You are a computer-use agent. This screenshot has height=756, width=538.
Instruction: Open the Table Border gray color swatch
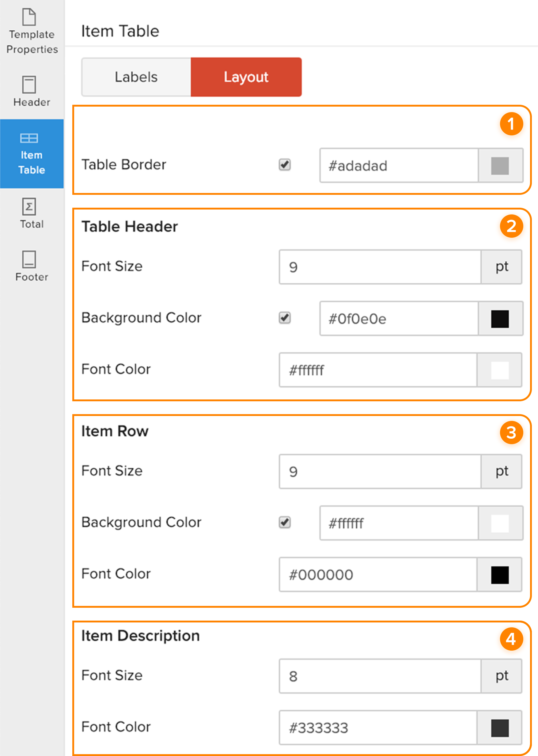pyautogui.click(x=500, y=166)
